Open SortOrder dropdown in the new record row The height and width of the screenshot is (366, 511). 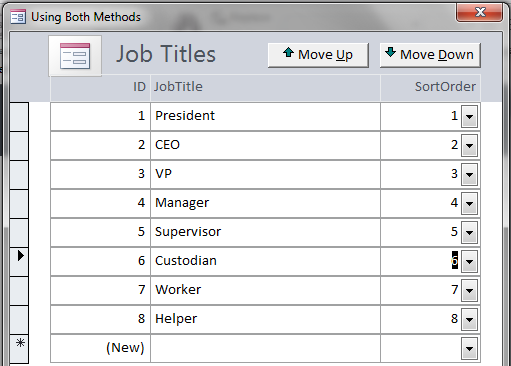[469, 349]
